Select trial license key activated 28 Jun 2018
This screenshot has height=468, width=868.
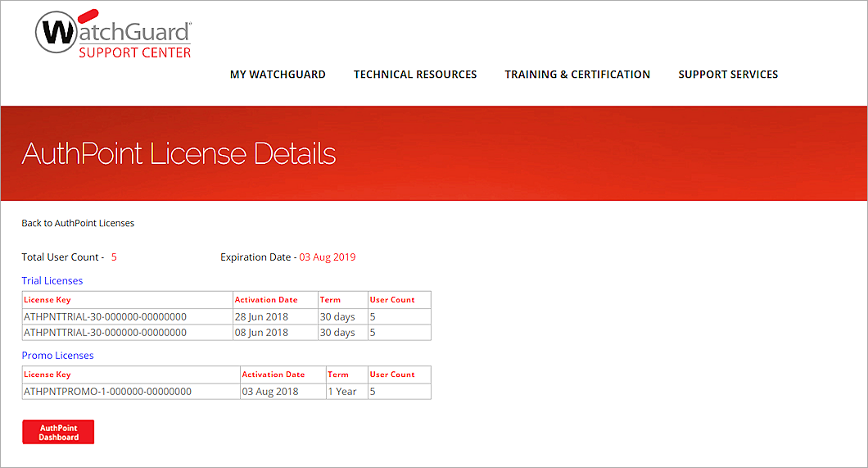(105, 317)
